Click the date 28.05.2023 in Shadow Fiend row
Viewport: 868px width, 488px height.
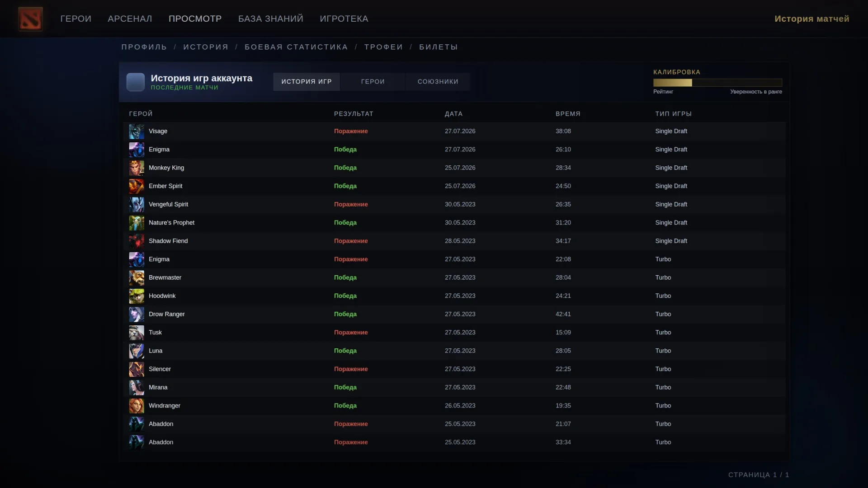[x=460, y=241]
